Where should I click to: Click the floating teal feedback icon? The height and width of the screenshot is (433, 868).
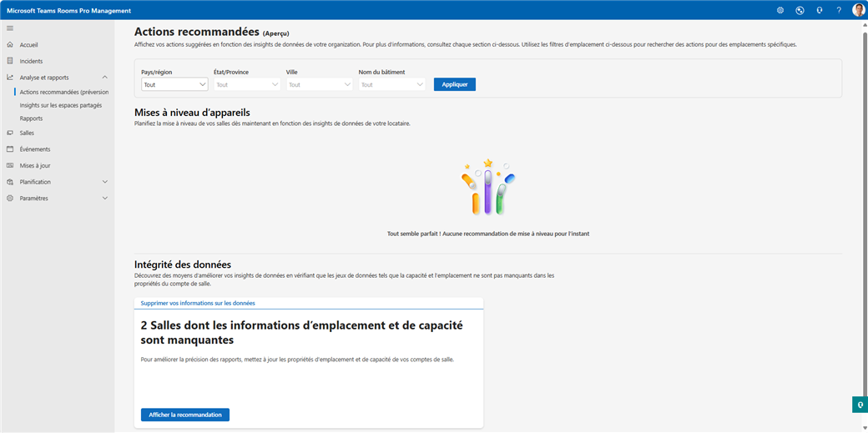(x=859, y=405)
